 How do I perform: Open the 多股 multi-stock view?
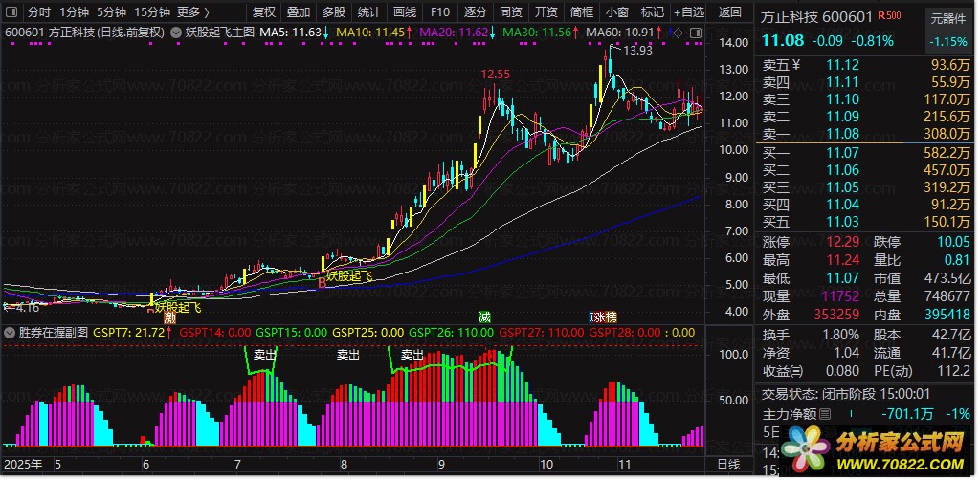coord(334,11)
